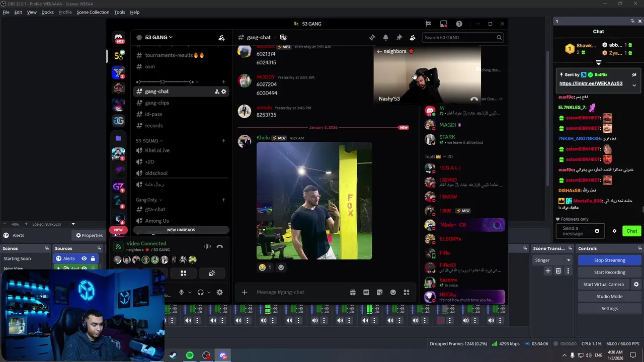The image size is (644, 362).
Task: Open Discord user settings gear
Action: (219, 292)
